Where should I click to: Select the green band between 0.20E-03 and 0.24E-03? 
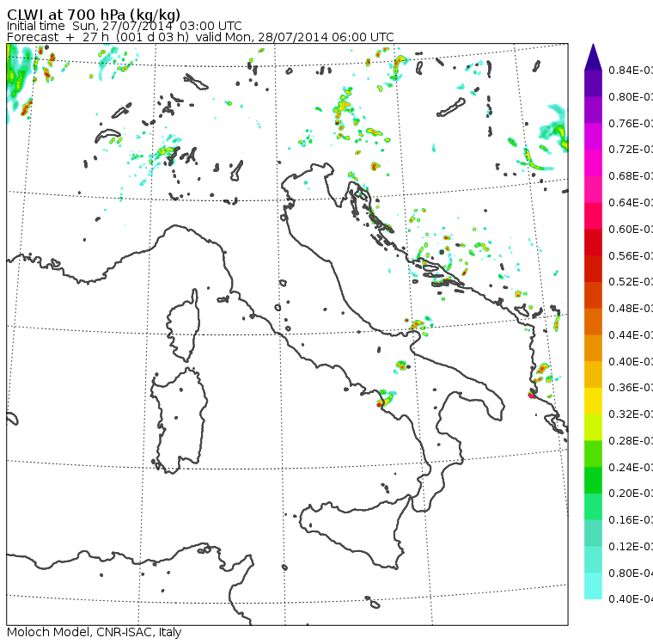[x=593, y=480]
